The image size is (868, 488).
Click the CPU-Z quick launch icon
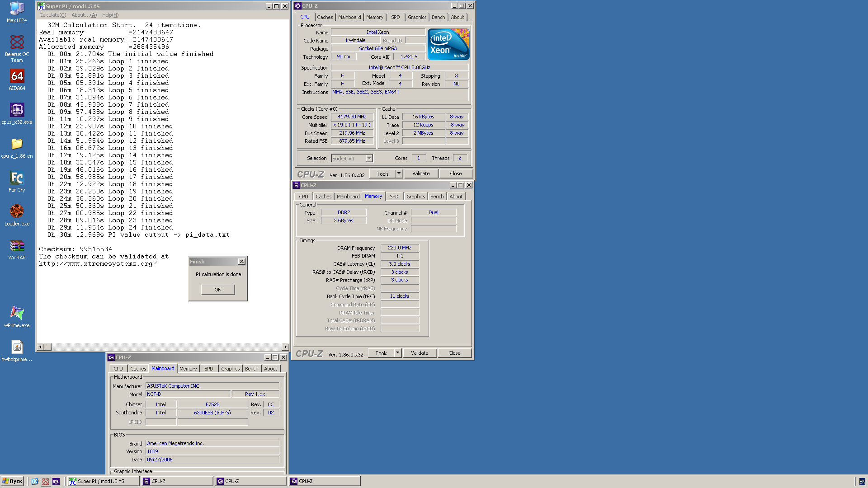[x=56, y=482]
